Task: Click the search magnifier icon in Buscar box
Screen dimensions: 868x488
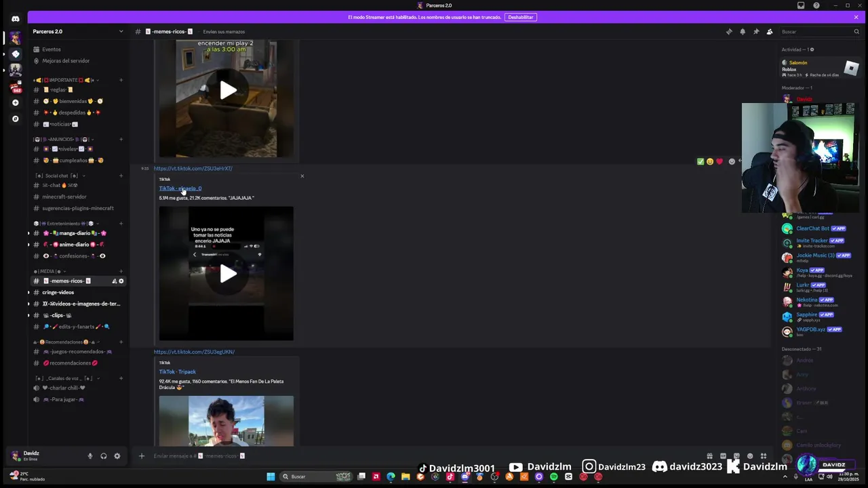Action: pyautogui.click(x=856, y=31)
